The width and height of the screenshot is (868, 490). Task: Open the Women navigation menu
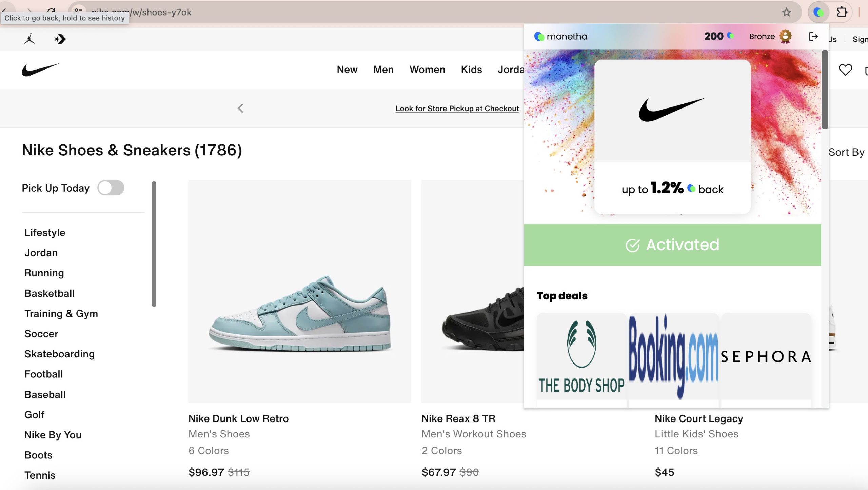427,70
